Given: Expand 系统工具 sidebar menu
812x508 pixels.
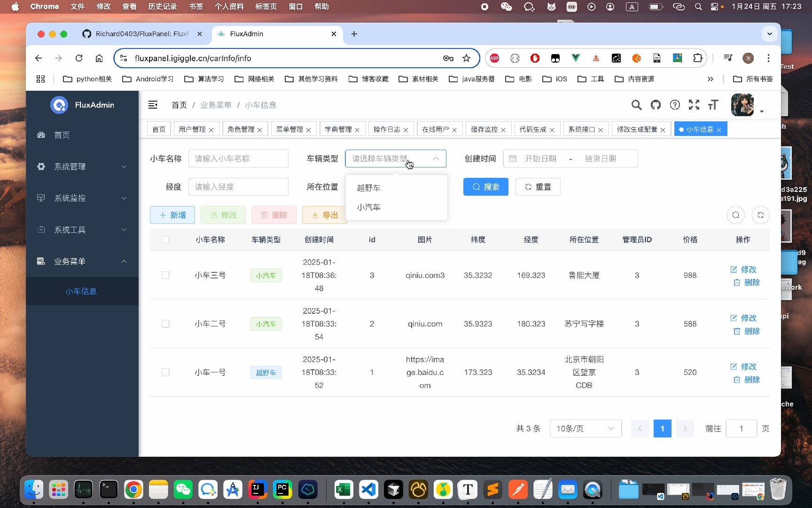Looking at the screenshot, I should [x=82, y=230].
